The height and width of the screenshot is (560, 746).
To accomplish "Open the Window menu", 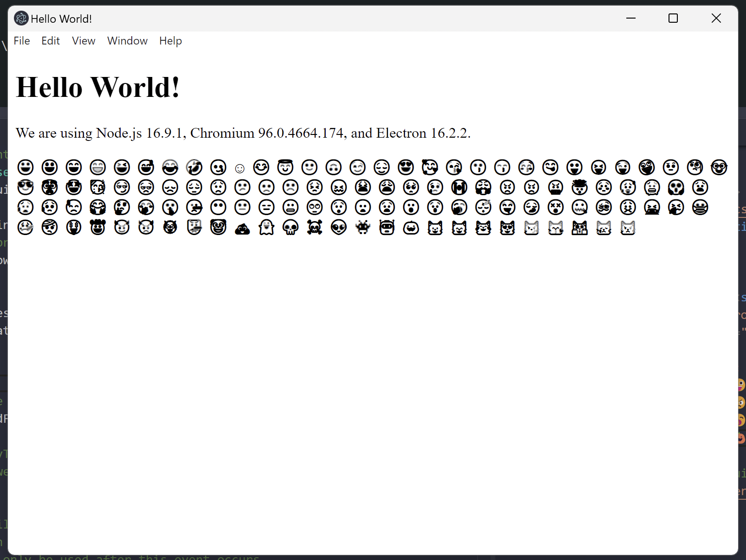I will (128, 41).
